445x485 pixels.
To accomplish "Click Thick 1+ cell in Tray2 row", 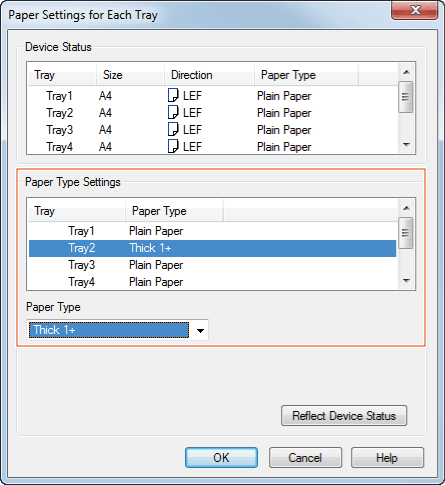I will pyautogui.click(x=150, y=248).
